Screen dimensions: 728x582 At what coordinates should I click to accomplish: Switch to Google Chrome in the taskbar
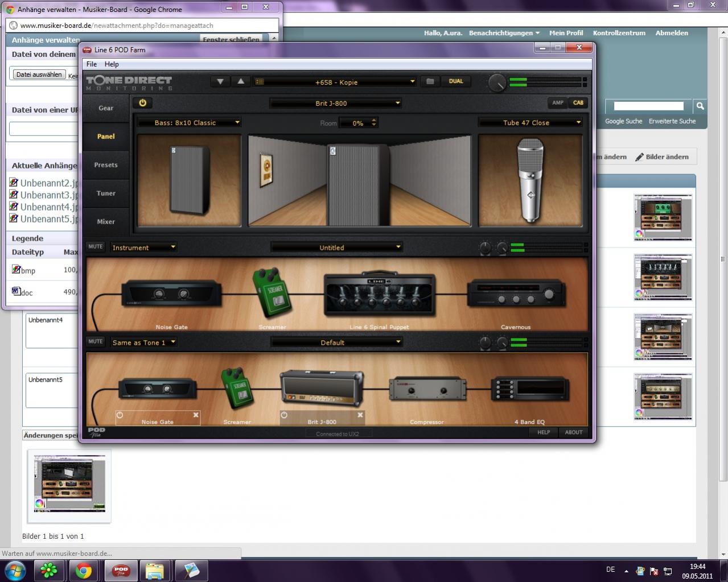click(x=84, y=570)
